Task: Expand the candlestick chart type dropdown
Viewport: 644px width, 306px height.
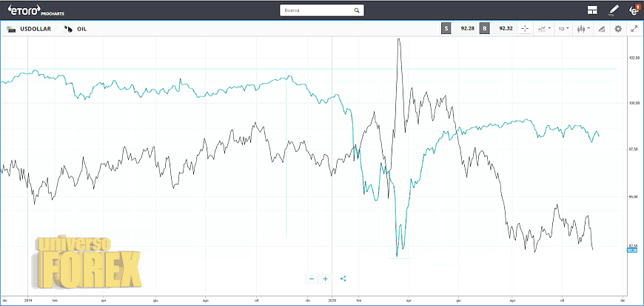Action: click(583, 29)
